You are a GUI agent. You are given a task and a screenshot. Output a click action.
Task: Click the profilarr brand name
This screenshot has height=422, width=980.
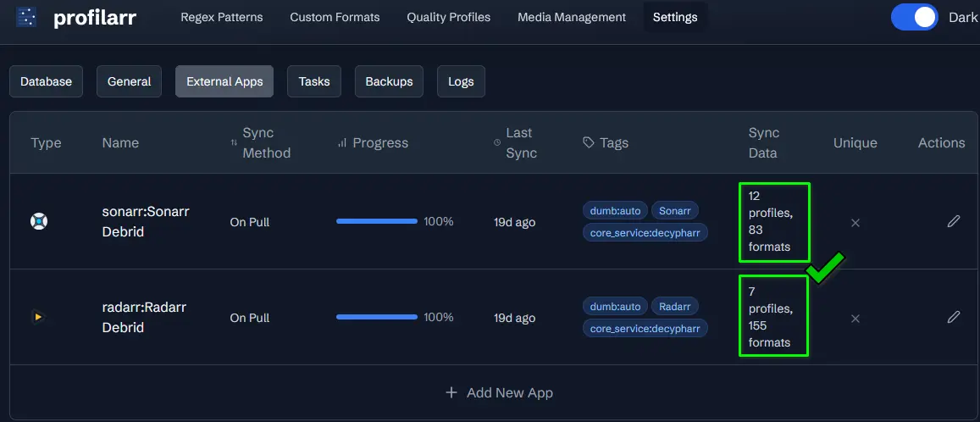click(94, 18)
